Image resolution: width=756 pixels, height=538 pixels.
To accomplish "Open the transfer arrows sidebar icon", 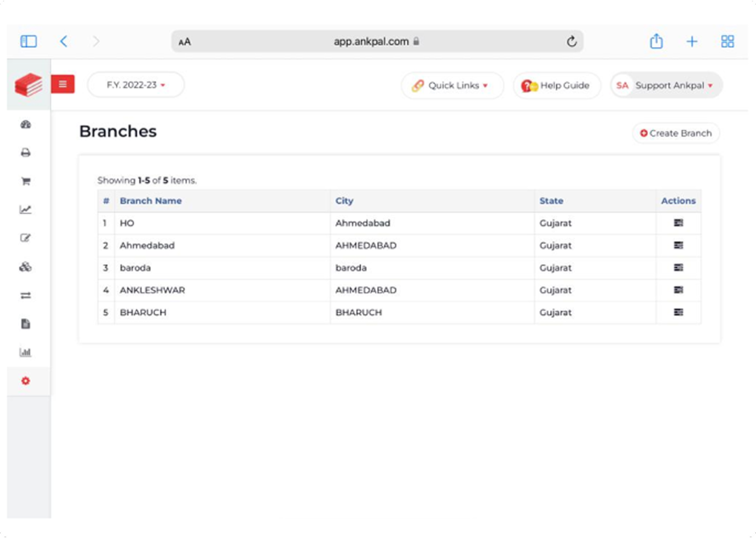I will [26, 295].
